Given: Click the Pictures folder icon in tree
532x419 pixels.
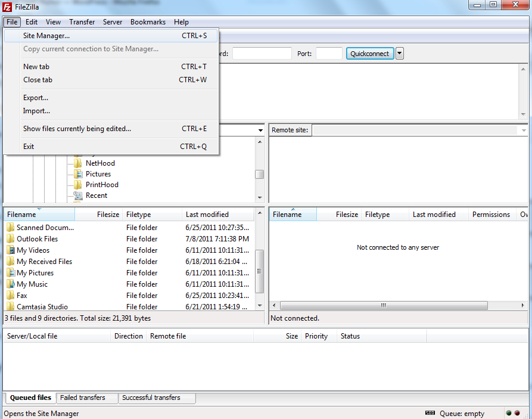Looking at the screenshot, I should point(78,174).
